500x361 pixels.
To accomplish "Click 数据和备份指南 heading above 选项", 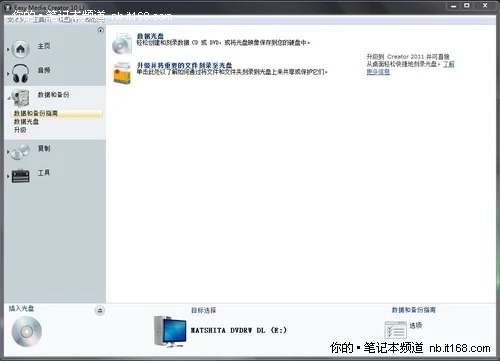I will coord(414,310).
